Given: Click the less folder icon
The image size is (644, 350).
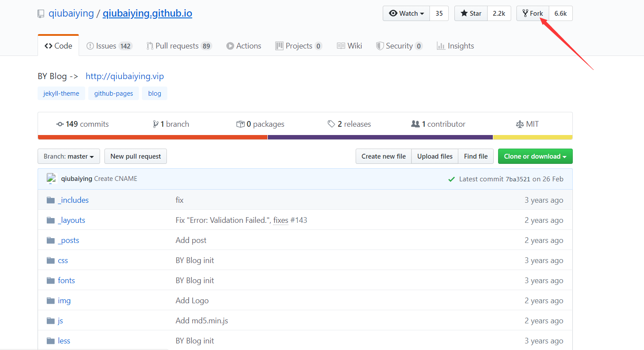Looking at the screenshot, I should (51, 341).
